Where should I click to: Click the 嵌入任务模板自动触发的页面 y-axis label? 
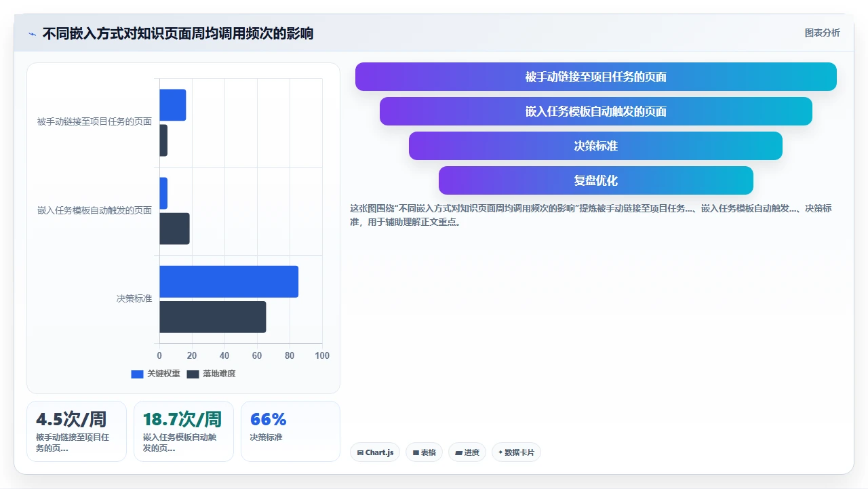pyautogui.click(x=95, y=210)
